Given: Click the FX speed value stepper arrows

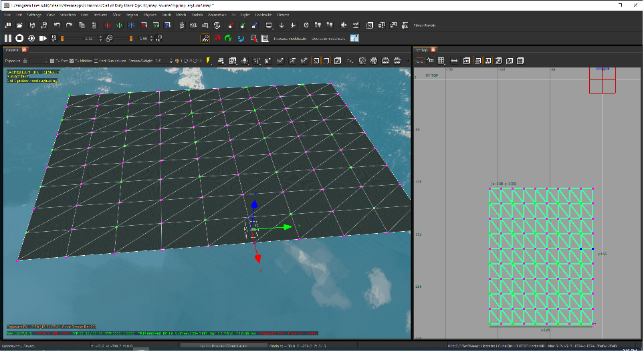Looking at the screenshot, I should pos(100,38).
